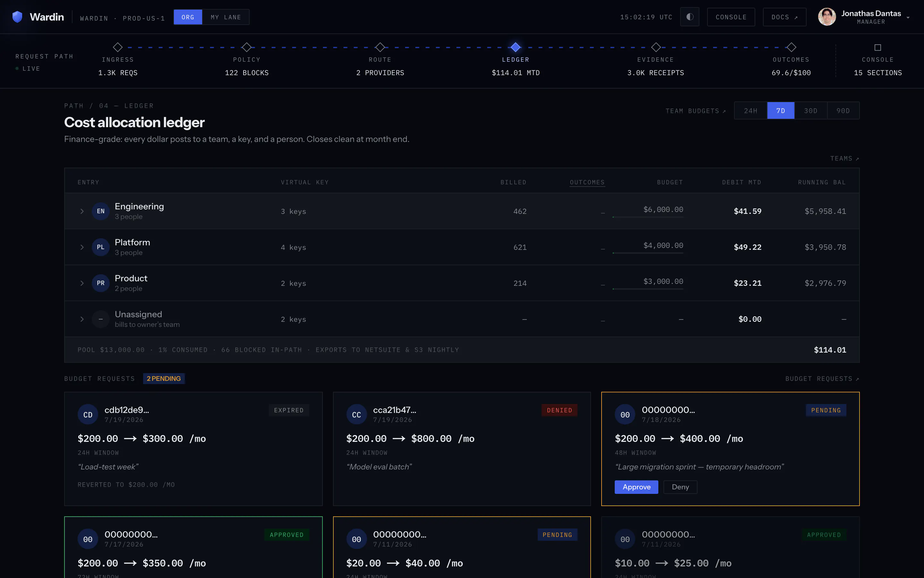Click the POLICY step label
Image resolution: width=924 pixels, height=578 pixels.
tap(247, 60)
